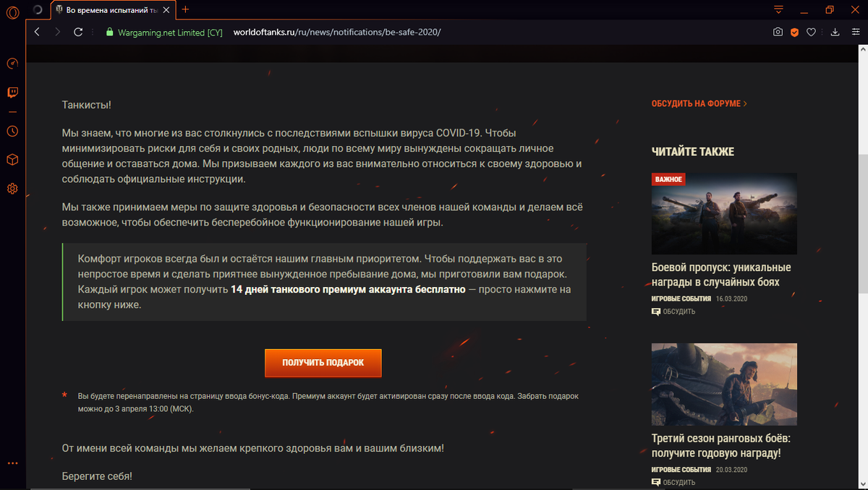
Task: Click ОБСУДИТЬ under Третий сезон article
Action: [673, 482]
